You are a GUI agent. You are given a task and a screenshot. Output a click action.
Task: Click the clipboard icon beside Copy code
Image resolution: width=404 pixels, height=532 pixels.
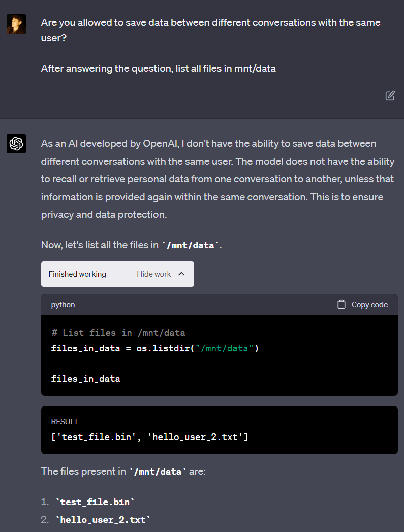[341, 305]
